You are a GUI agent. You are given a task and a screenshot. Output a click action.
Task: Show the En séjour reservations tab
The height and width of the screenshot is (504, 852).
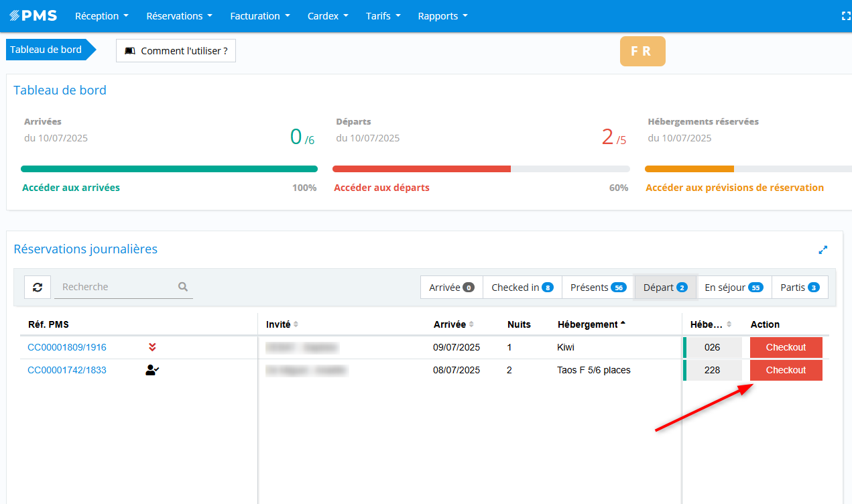coord(733,288)
